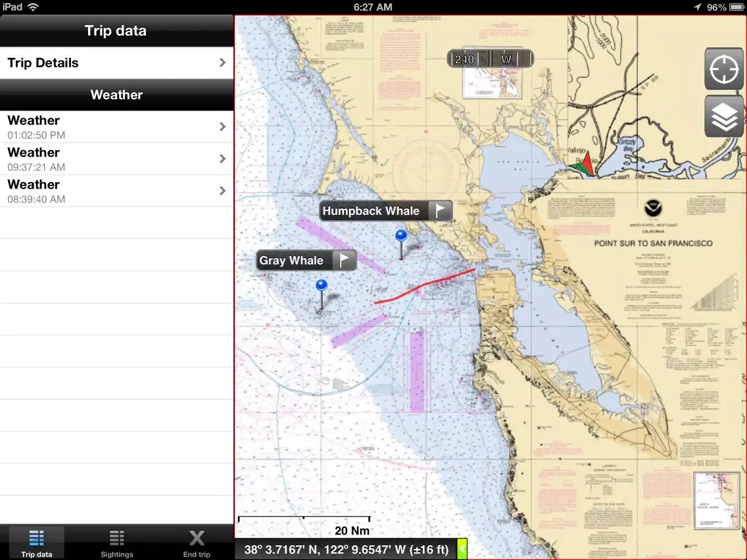
Task: Open the map layers stack icon
Action: [x=723, y=116]
